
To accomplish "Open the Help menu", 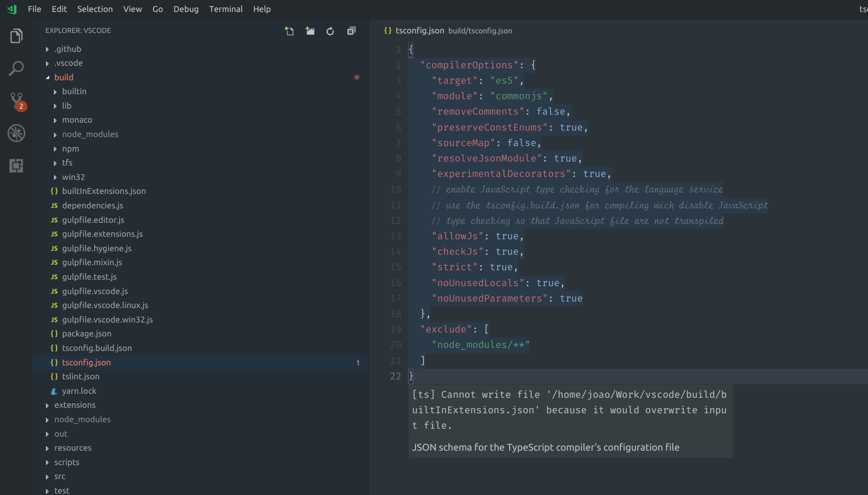I will tap(262, 9).
